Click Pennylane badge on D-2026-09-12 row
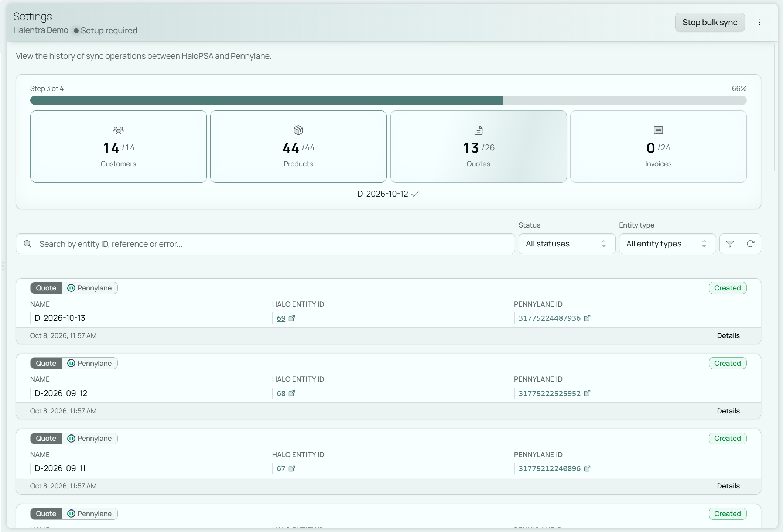The width and height of the screenshot is (783, 532). 89,364
